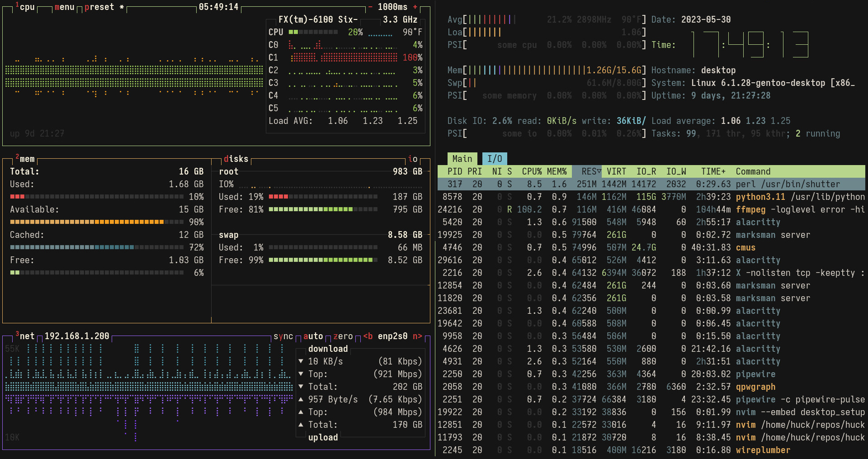Click the btop clock 05:49:14
The image size is (868, 459).
(x=219, y=7)
